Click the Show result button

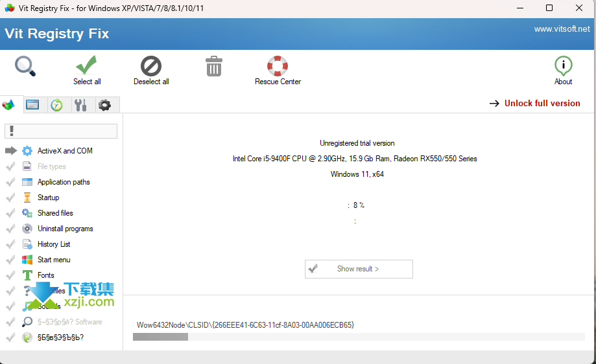pos(359,269)
